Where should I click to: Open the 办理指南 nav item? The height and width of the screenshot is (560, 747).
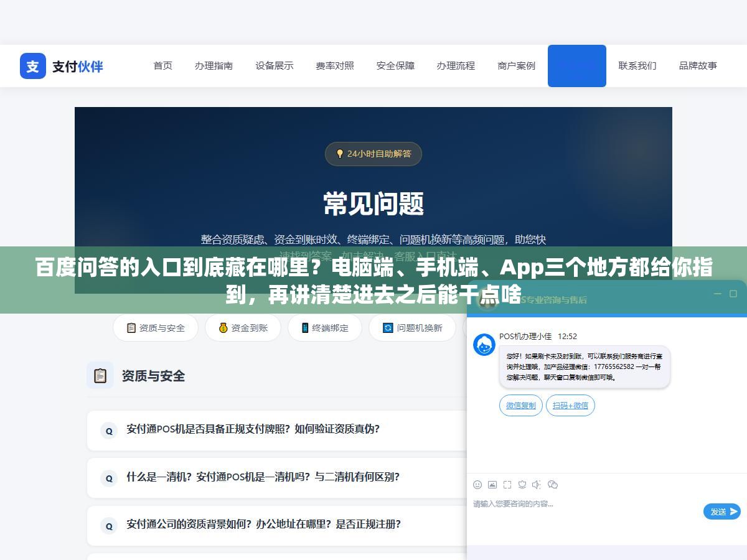click(214, 65)
